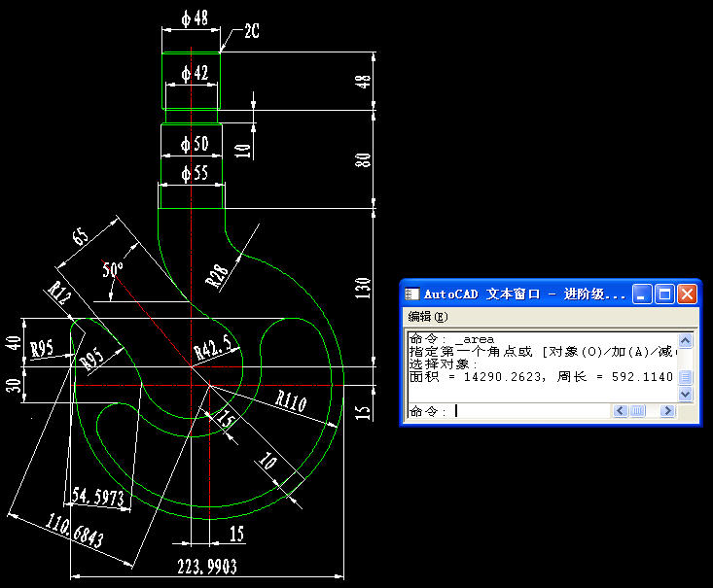This screenshot has width=713, height=588.
Task: Select the 40 vertical dimension at left
Action: point(14,343)
